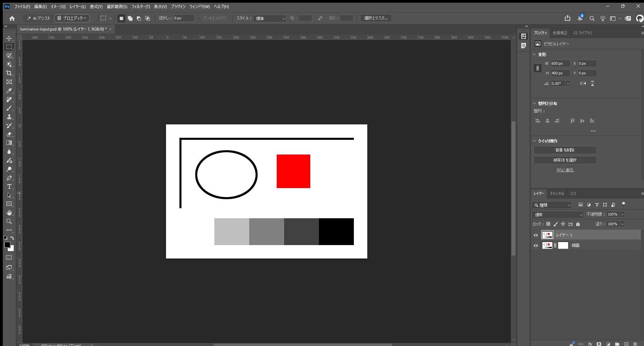Select the Crop tool
Image resolution: width=644 pixels, height=346 pixels.
(x=9, y=73)
